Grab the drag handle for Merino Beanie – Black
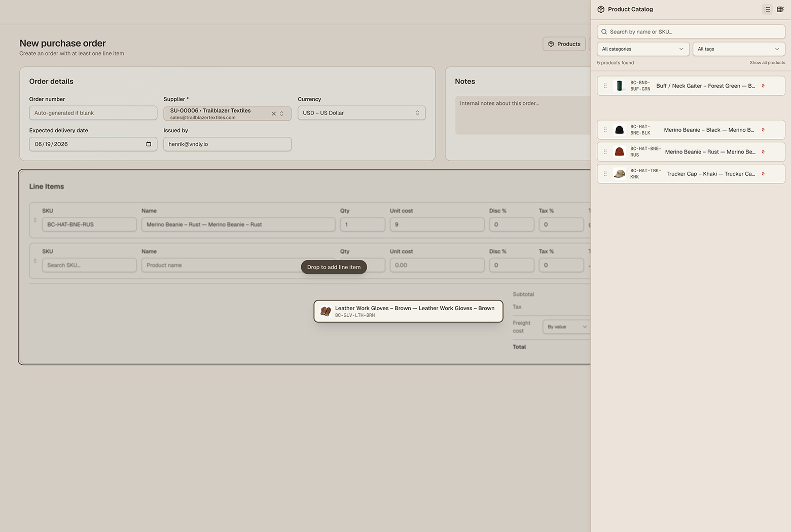Viewport: 791px width, 532px height. (x=605, y=130)
